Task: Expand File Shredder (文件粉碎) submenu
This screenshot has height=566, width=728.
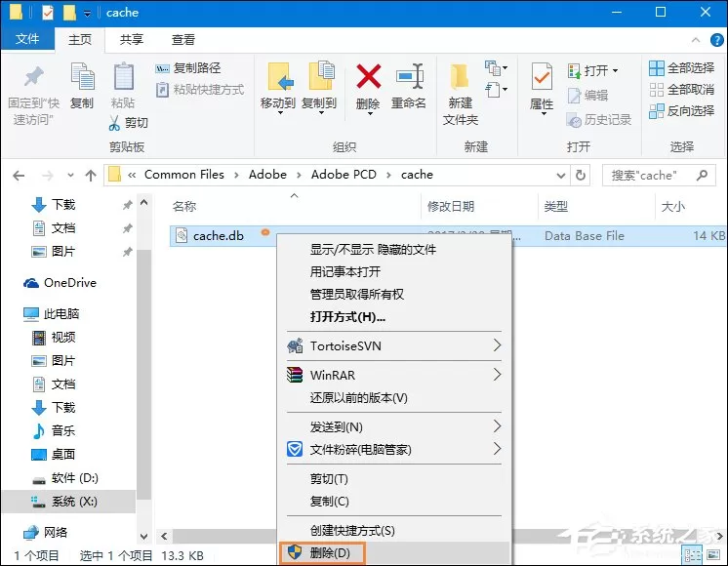Action: 394,449
